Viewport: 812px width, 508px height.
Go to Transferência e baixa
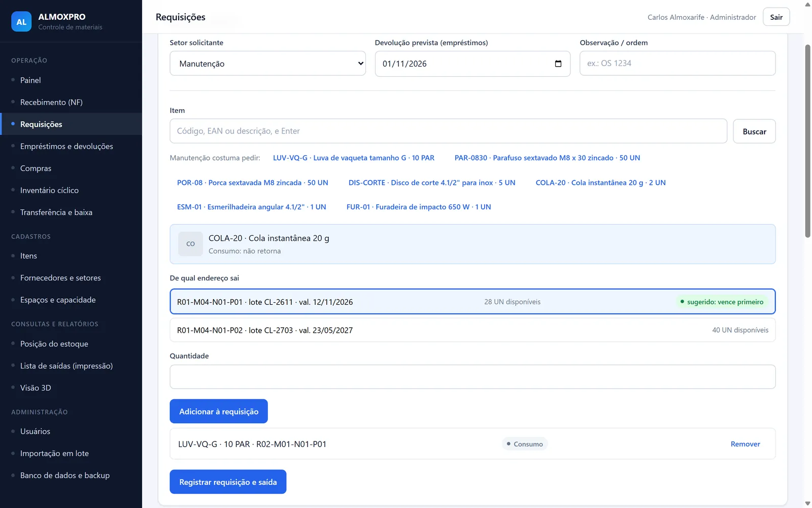(71, 212)
